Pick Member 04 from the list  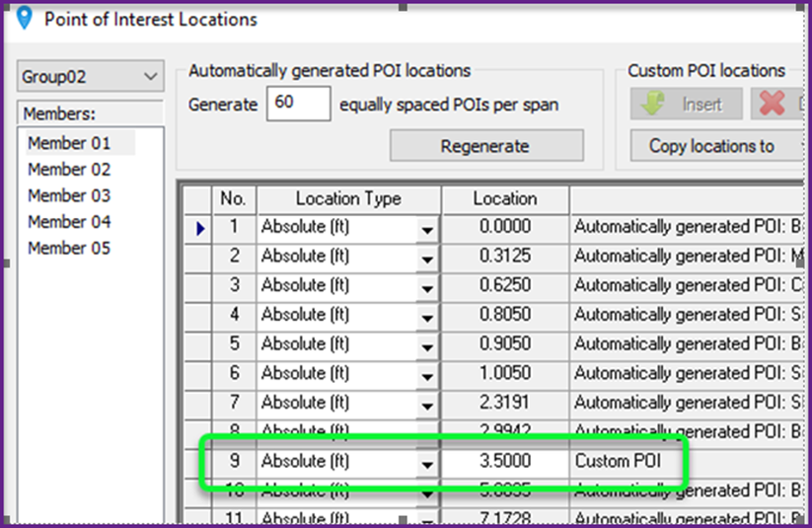(x=69, y=222)
